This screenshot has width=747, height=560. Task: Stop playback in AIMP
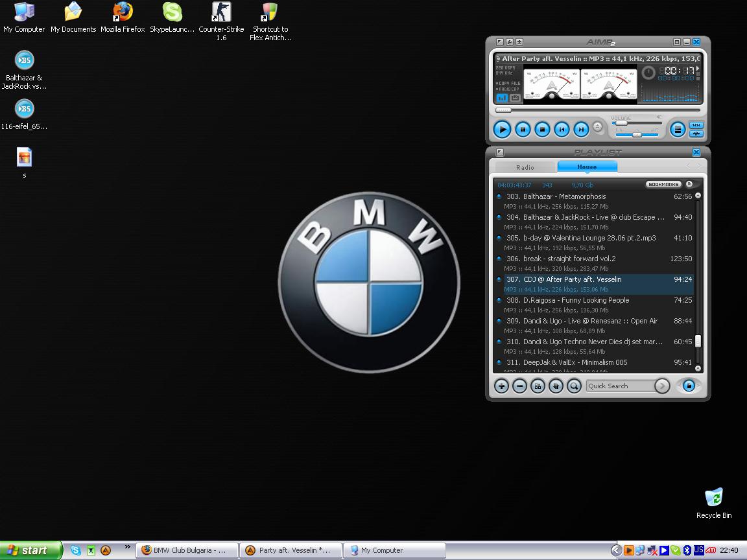coord(542,129)
